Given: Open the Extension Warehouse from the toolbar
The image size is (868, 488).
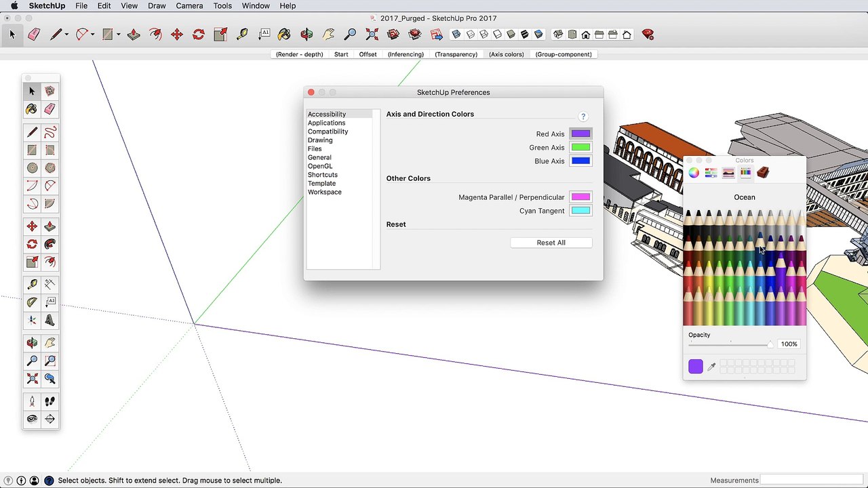Looking at the screenshot, I should tap(415, 34).
